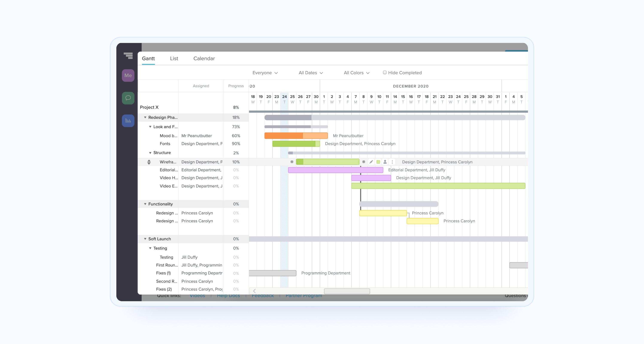Image resolution: width=644 pixels, height=344 pixels.
Task: Click the TeamGantt logo icon at top left
Action: (x=129, y=56)
